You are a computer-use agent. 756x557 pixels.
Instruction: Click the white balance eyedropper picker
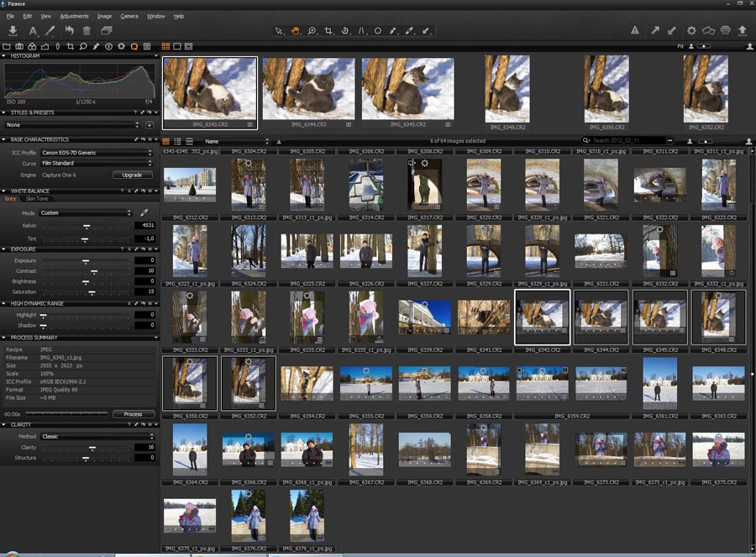(144, 213)
